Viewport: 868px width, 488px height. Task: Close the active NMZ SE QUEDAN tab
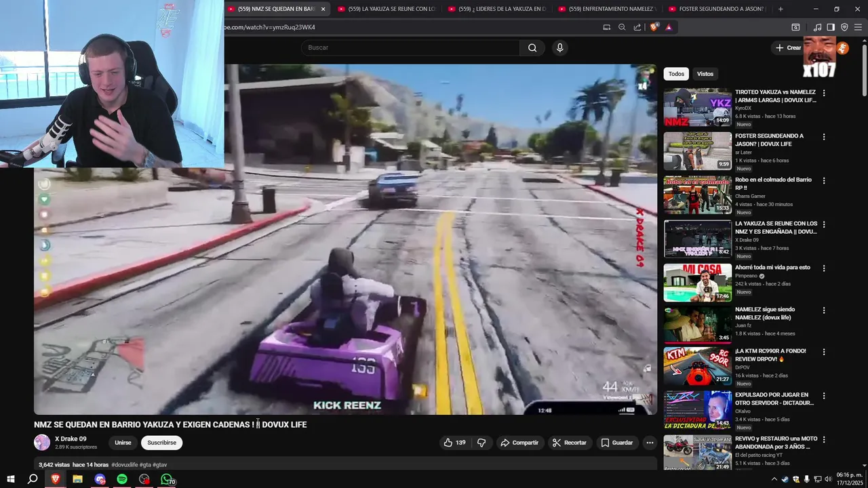[x=323, y=9]
